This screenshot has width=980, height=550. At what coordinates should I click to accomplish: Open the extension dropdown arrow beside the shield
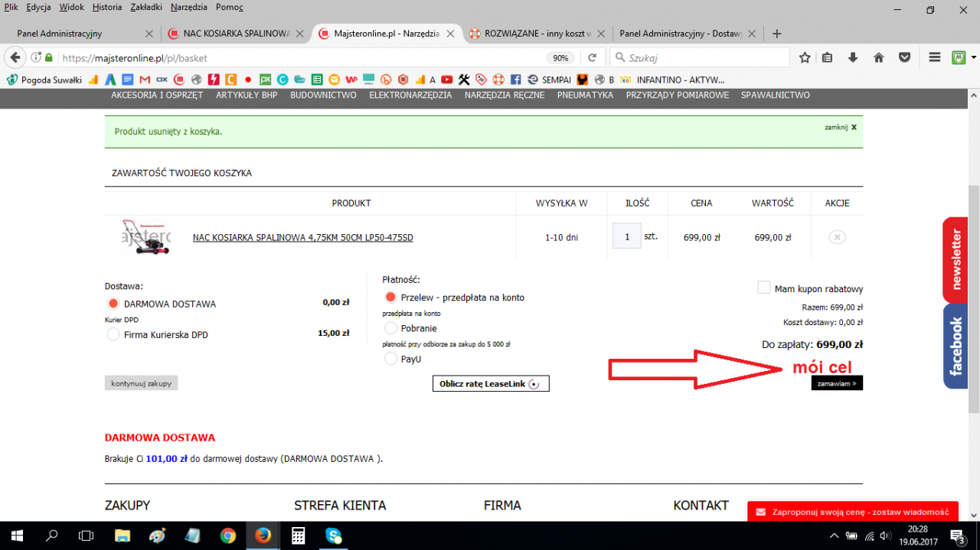point(973,58)
